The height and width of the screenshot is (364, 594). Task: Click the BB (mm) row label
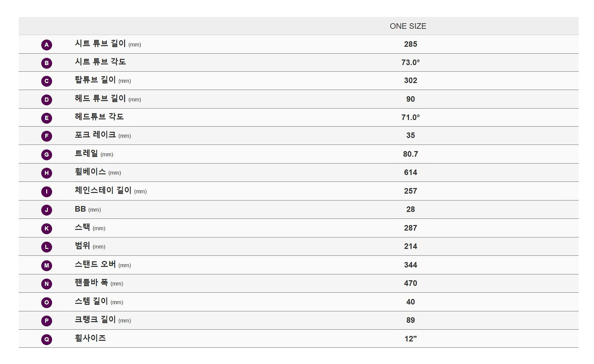88,209
